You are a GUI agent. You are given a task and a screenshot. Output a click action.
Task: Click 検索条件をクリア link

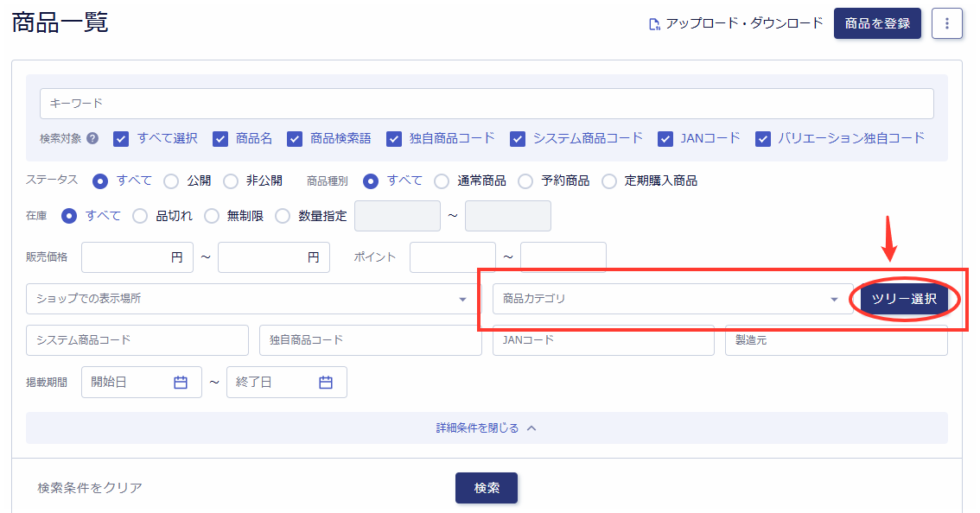pyautogui.click(x=90, y=488)
